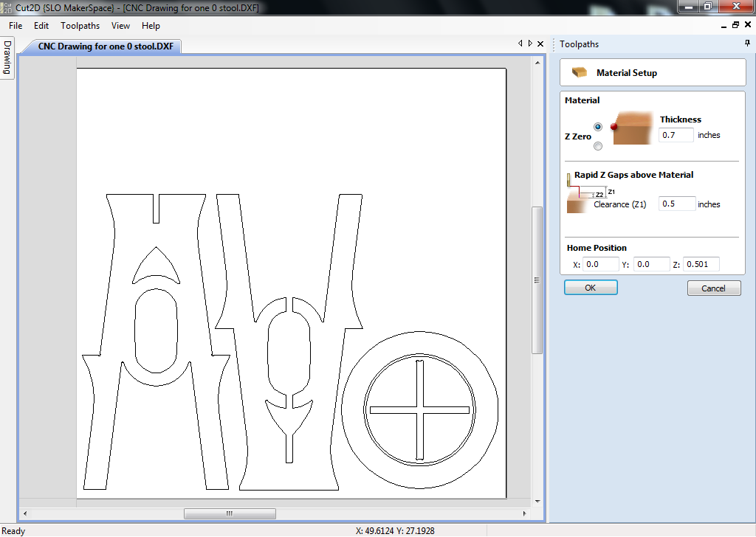Image resolution: width=756 pixels, height=537 pixels.
Task: Click the Home Position X field
Action: coord(601,264)
